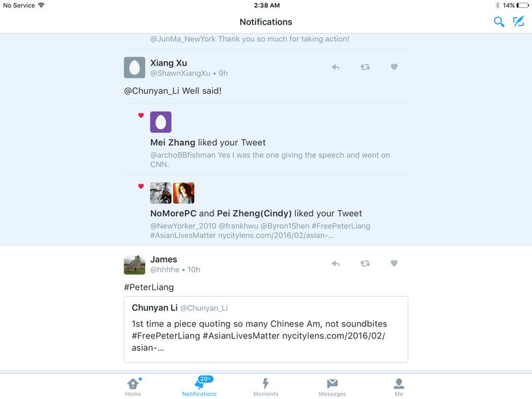Open Xiang Xu's profile avatar
Image resolution: width=532 pixels, height=399 pixels.
pyautogui.click(x=134, y=68)
